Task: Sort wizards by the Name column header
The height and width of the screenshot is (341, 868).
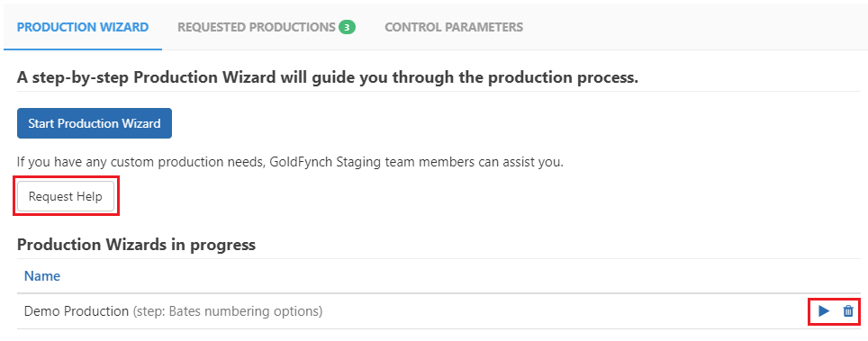Action: pyautogui.click(x=42, y=275)
